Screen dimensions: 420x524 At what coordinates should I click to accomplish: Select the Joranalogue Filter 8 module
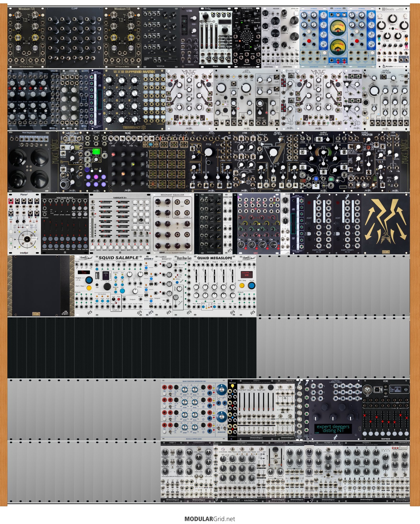coord(328,472)
